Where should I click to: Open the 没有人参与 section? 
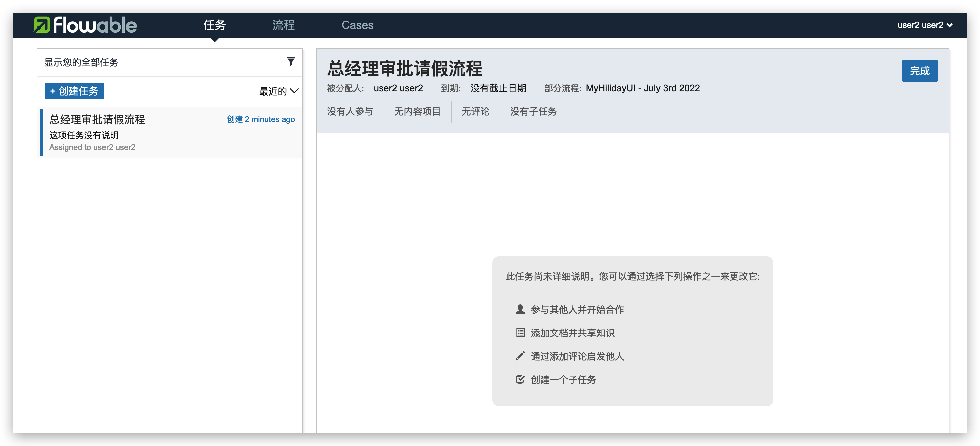pos(350,111)
